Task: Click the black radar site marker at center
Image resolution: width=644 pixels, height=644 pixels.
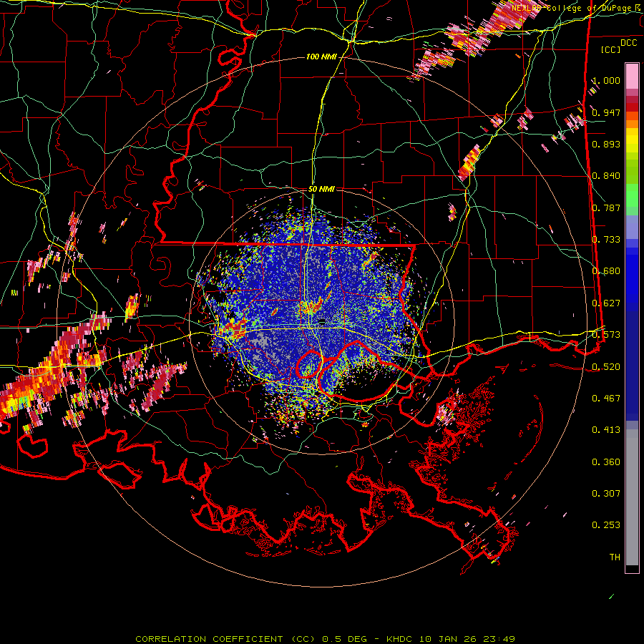Action: click(x=323, y=321)
